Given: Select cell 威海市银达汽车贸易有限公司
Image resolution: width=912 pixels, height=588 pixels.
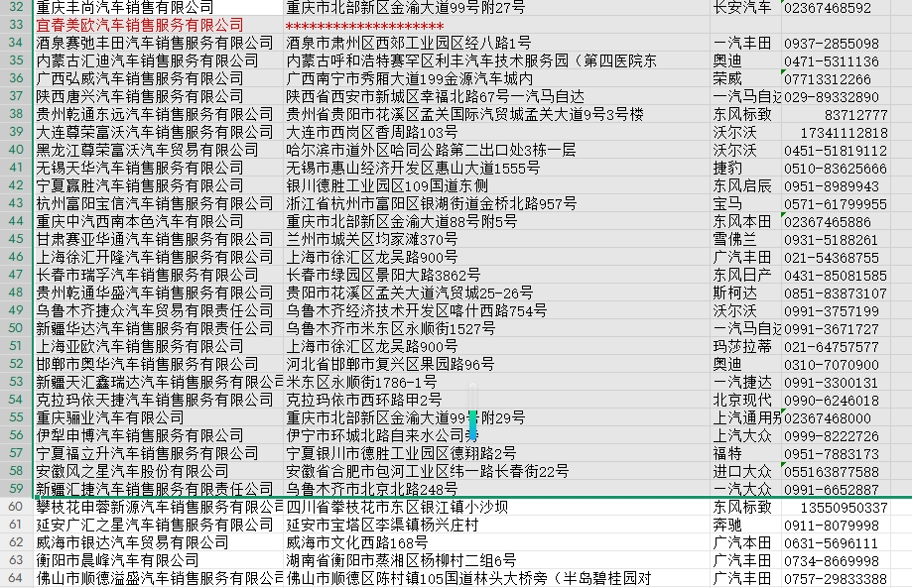Looking at the screenshot, I should point(158,542).
